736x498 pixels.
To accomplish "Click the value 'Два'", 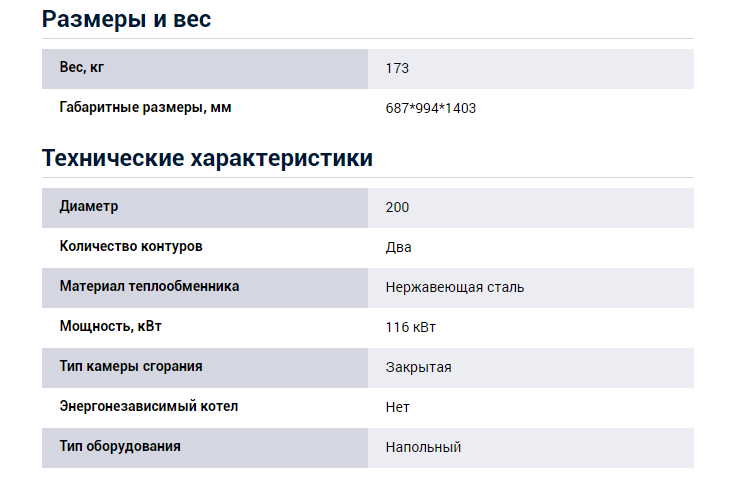I will coord(399,247).
